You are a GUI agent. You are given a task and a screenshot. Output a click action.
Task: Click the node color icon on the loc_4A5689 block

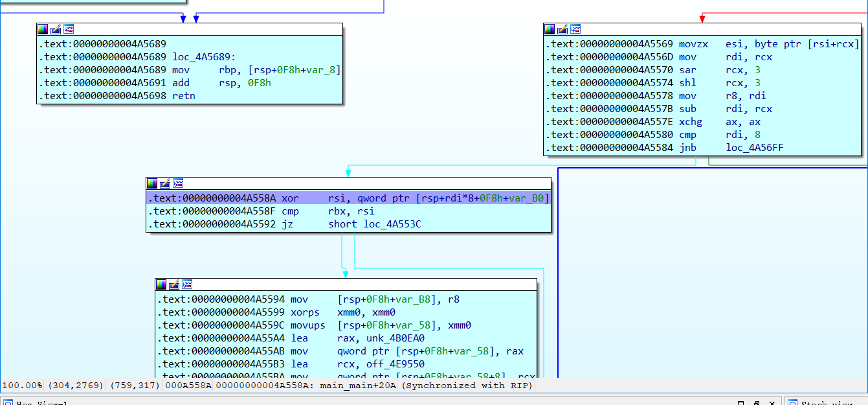point(43,29)
